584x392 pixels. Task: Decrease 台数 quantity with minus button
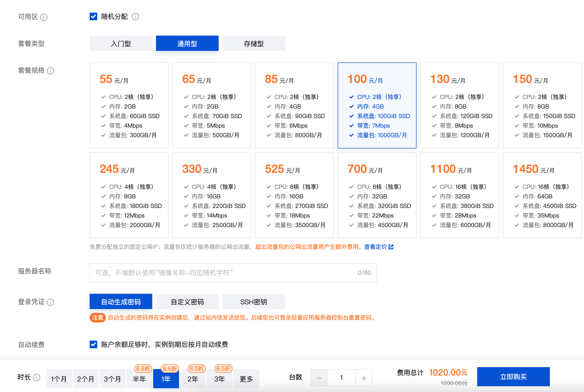click(319, 378)
